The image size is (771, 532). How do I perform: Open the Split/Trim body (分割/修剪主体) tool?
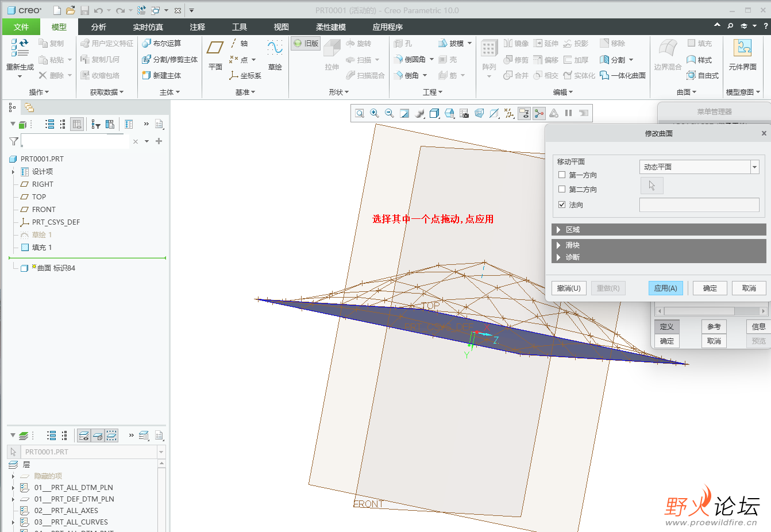pyautogui.click(x=169, y=59)
